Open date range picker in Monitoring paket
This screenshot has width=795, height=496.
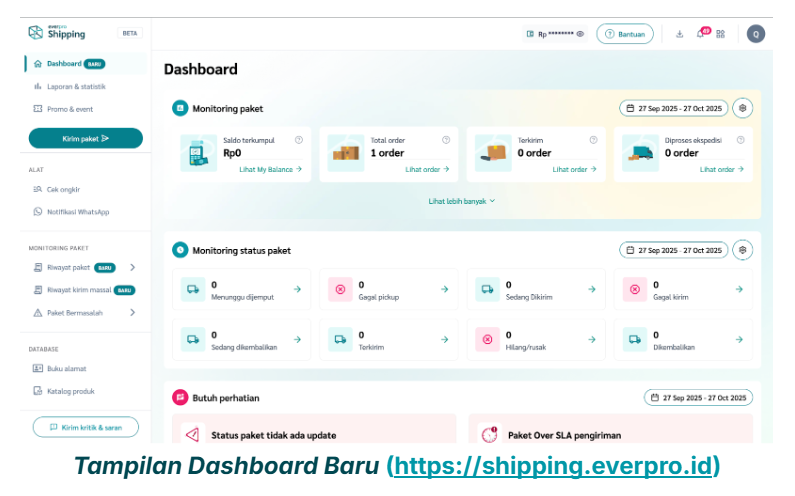point(673,108)
